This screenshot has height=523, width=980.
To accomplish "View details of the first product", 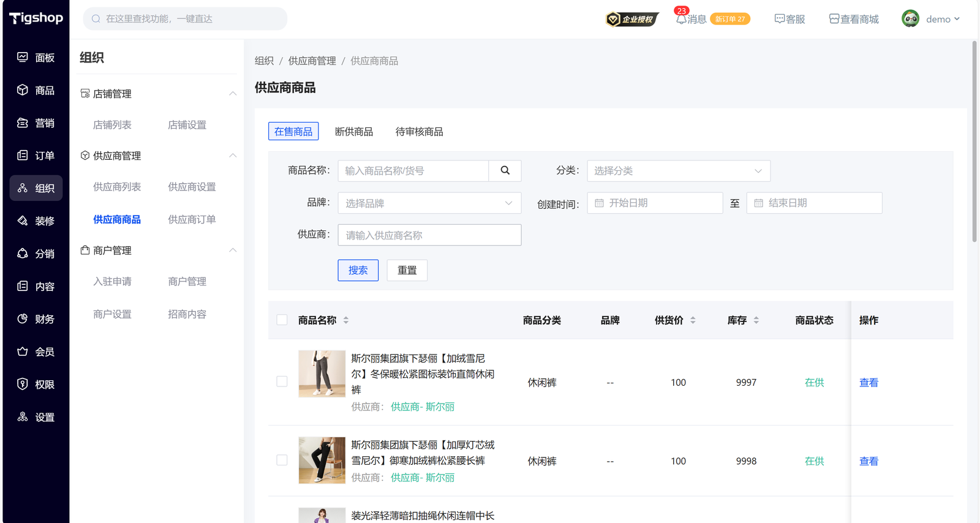I will pos(868,382).
